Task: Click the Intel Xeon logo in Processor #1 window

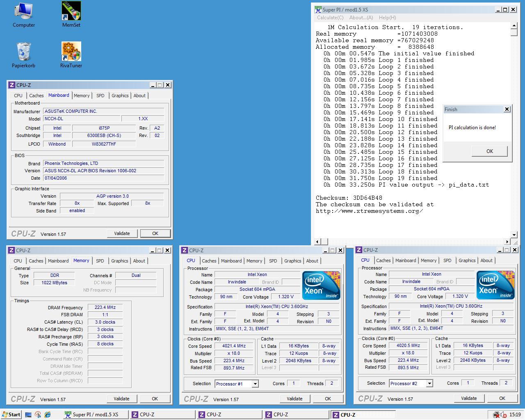Action: point(321,285)
